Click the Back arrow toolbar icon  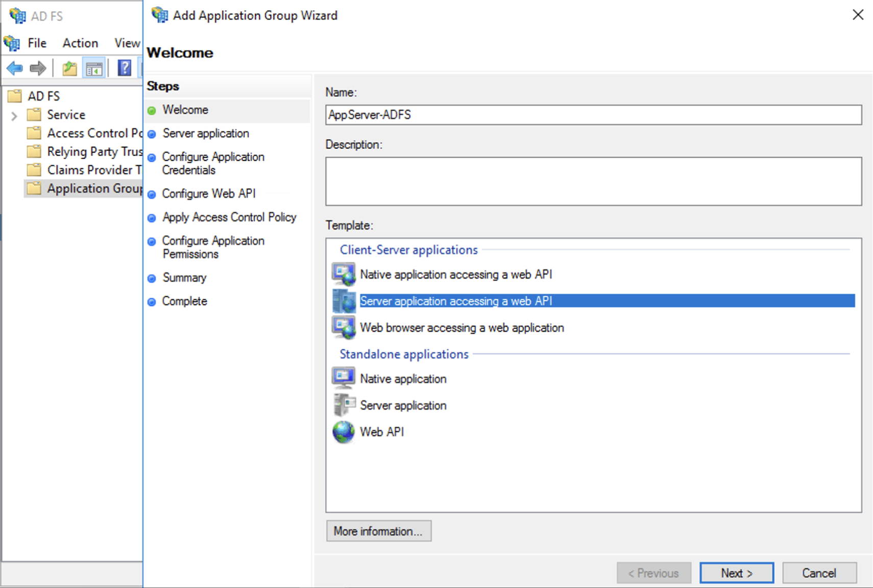point(15,68)
